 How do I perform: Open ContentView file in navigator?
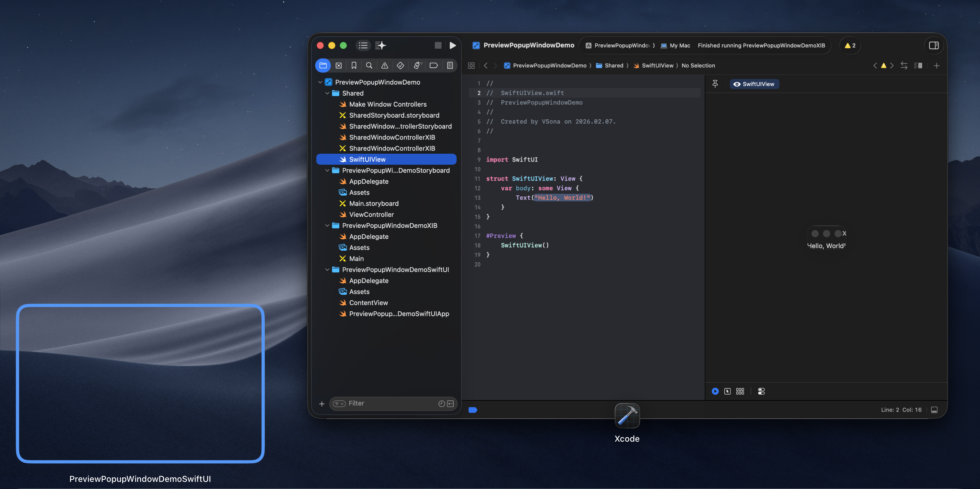pyautogui.click(x=368, y=303)
